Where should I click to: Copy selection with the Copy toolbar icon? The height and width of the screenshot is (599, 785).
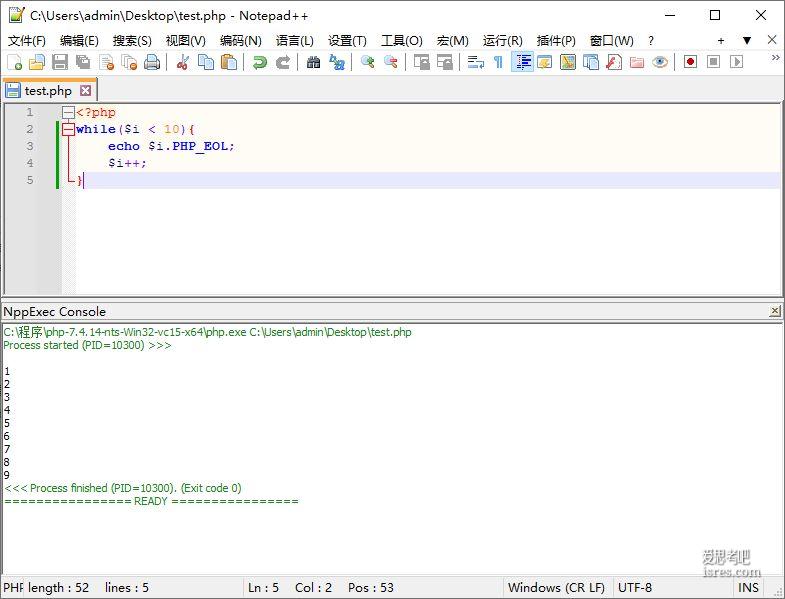click(206, 62)
